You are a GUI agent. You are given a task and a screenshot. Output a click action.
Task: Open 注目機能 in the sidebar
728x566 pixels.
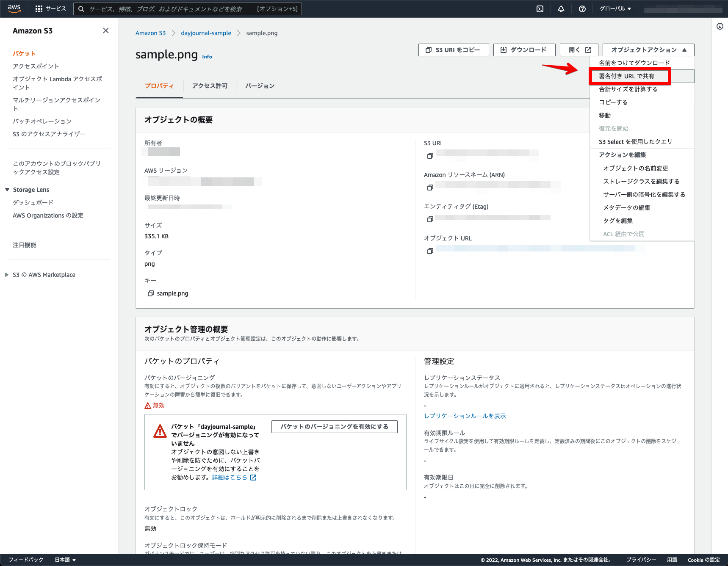pos(25,245)
